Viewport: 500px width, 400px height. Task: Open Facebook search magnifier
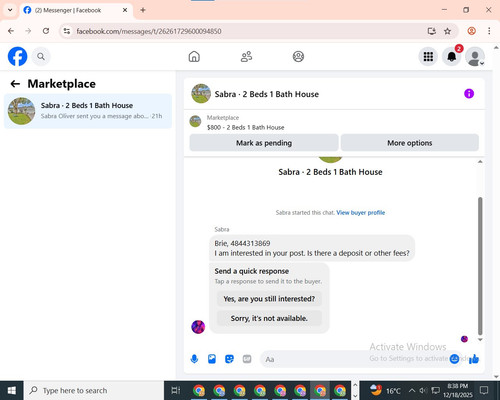(41, 56)
